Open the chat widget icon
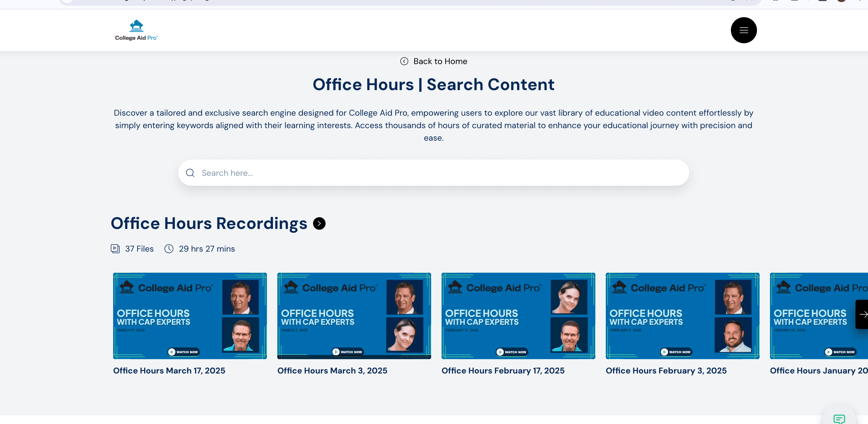The height and width of the screenshot is (424, 868). click(x=839, y=419)
